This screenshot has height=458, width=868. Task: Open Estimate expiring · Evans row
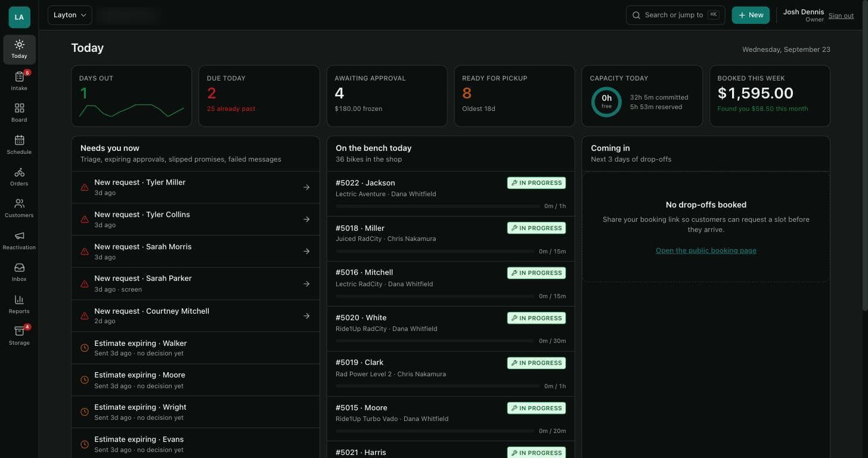[196, 444]
